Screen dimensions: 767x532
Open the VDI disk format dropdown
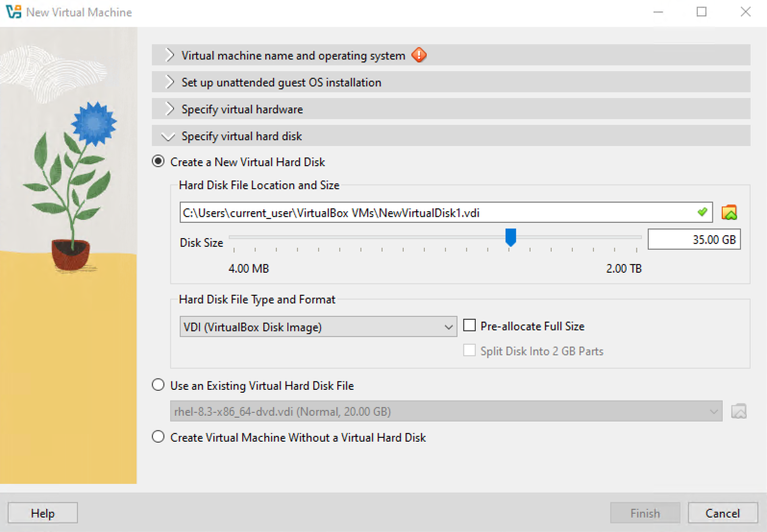pos(318,326)
